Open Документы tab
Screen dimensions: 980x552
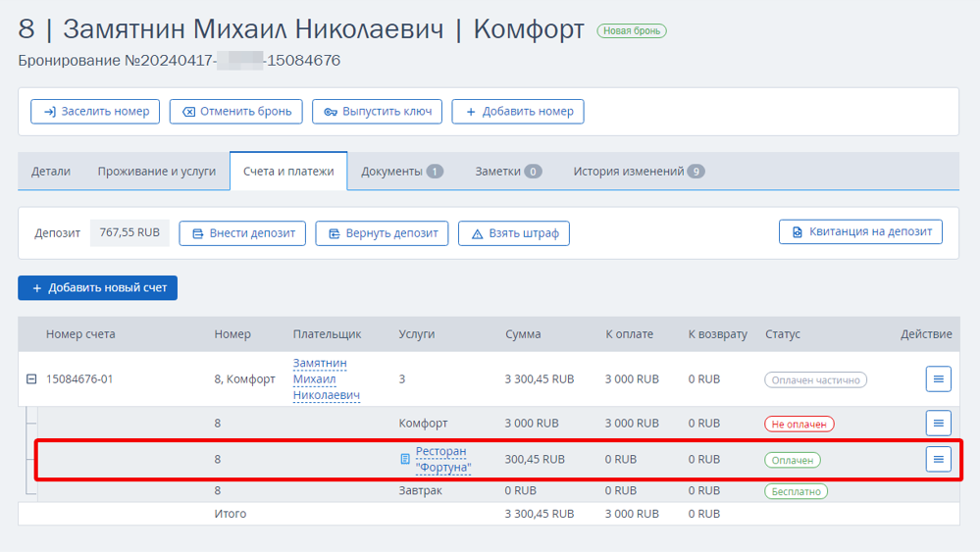(402, 172)
